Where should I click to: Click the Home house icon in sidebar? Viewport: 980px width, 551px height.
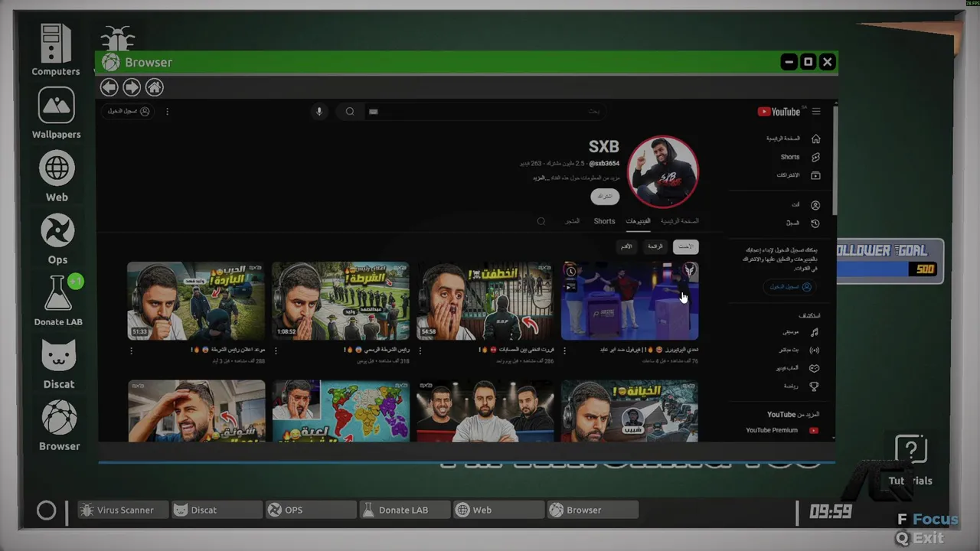click(x=815, y=139)
